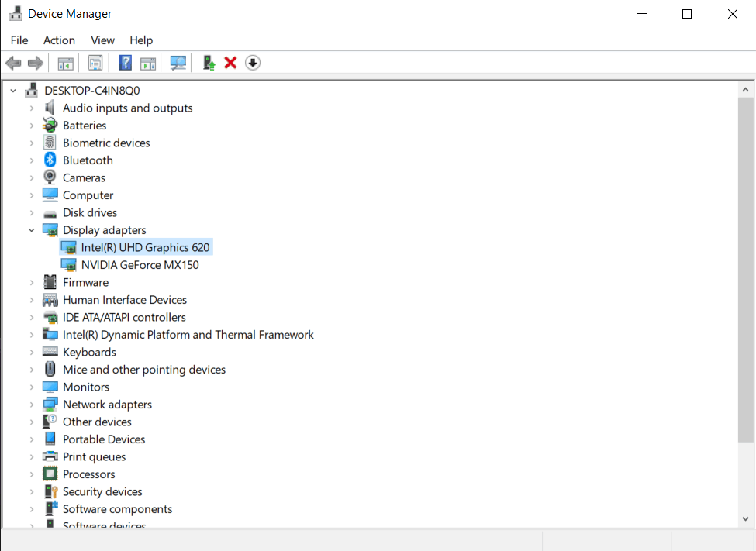Toggle the Action Pane toolbar icon
The width and height of the screenshot is (756, 551).
pyautogui.click(x=148, y=63)
